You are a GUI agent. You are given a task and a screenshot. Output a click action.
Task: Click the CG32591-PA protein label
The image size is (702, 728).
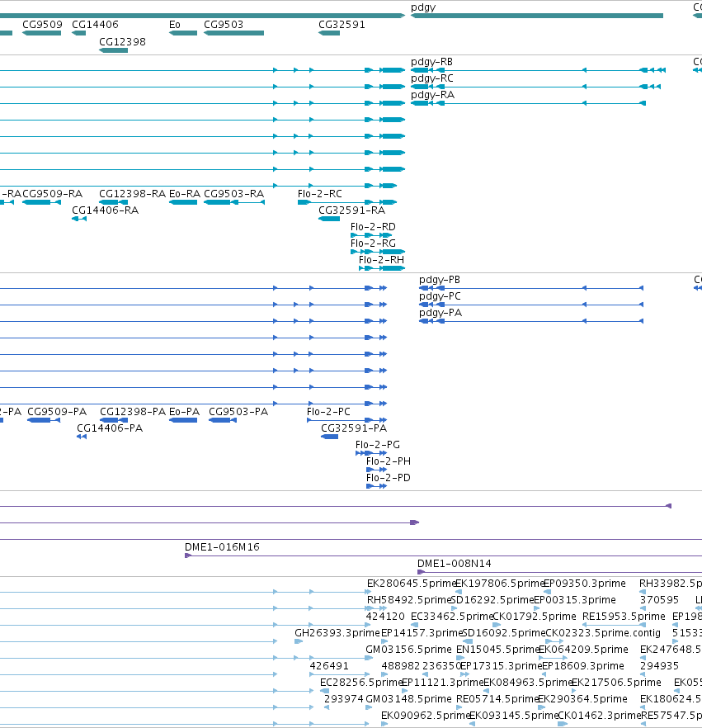pyautogui.click(x=354, y=428)
